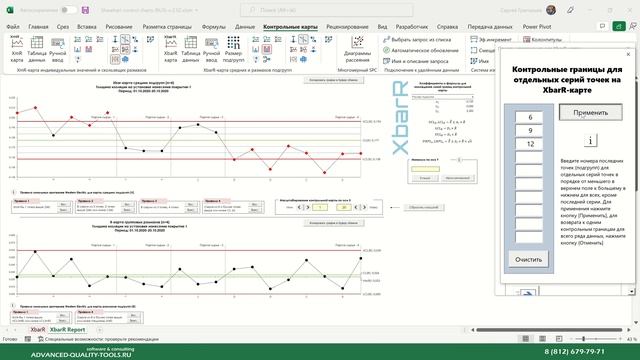Click in the title bar search box
Image resolution: width=640 pixels, height=360 pixels.
pos(327,10)
